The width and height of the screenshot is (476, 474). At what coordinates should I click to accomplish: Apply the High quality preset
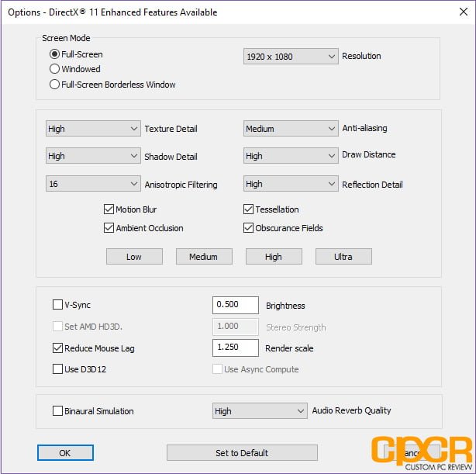[x=274, y=257]
